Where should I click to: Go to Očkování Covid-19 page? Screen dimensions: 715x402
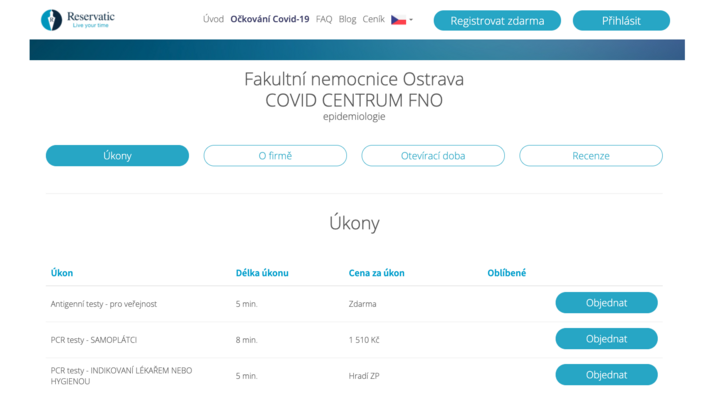(x=269, y=20)
